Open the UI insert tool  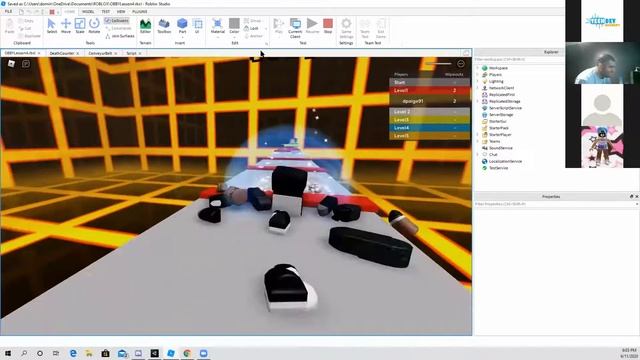198,26
